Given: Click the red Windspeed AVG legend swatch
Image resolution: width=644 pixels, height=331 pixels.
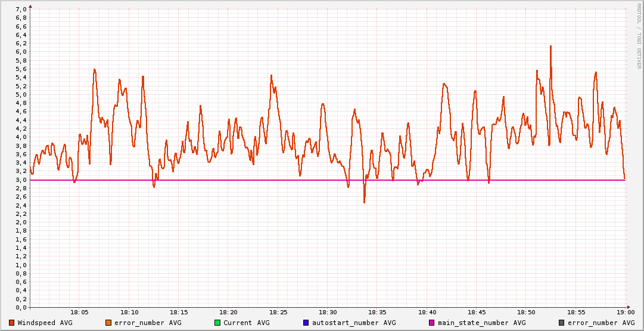Looking at the screenshot, I should (x=11, y=323).
